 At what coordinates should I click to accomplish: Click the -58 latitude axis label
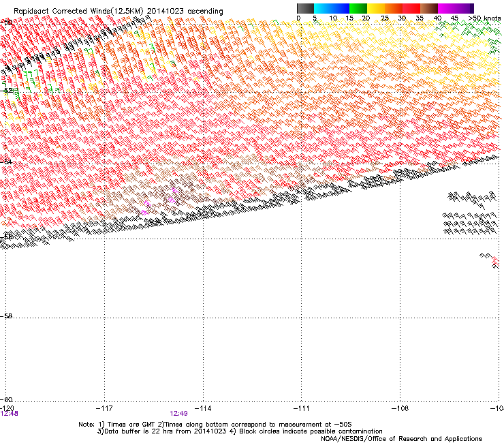[6, 316]
